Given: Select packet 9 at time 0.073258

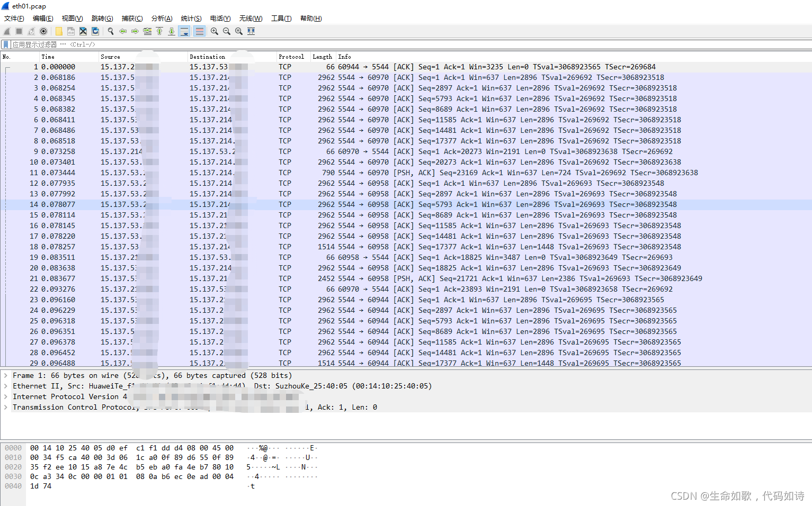Looking at the screenshot, I should [x=406, y=151].
